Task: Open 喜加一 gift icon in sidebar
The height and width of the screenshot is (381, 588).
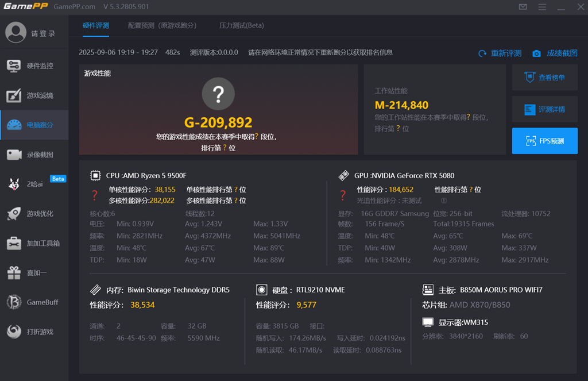Action: click(14, 273)
